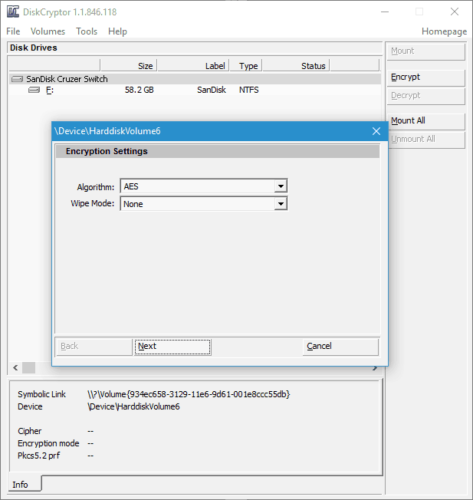Click the Unmount All button
473x500 pixels.
pos(426,140)
